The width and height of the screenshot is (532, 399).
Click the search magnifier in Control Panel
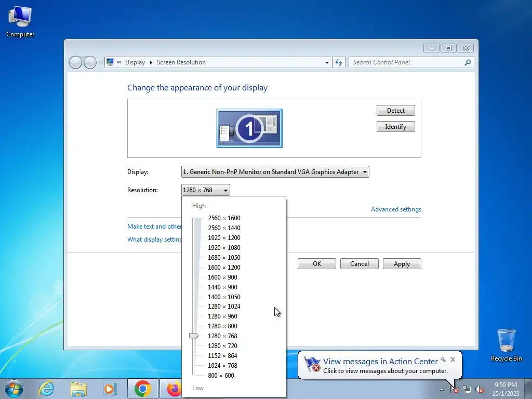[x=468, y=62]
